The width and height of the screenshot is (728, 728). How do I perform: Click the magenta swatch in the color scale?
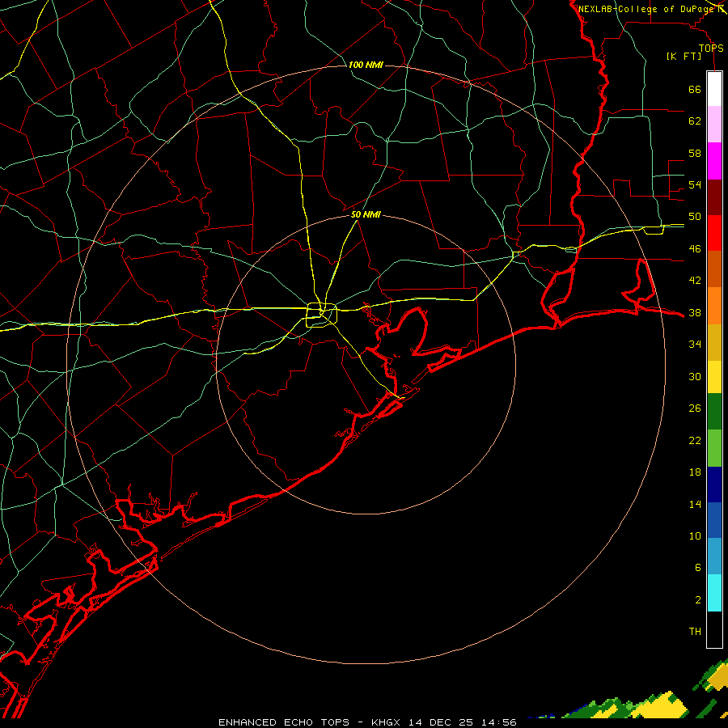(x=714, y=161)
